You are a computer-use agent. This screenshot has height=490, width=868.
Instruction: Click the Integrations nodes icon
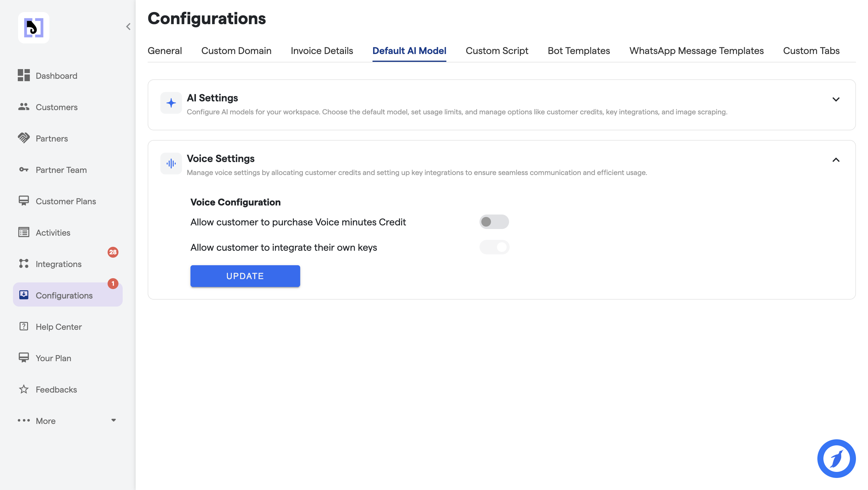coord(24,263)
